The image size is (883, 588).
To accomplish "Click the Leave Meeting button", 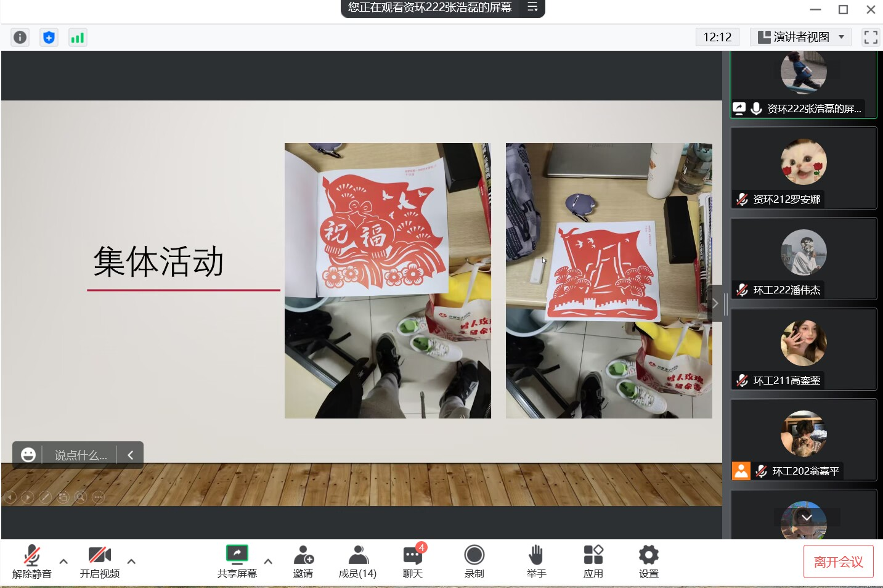I will (x=838, y=561).
